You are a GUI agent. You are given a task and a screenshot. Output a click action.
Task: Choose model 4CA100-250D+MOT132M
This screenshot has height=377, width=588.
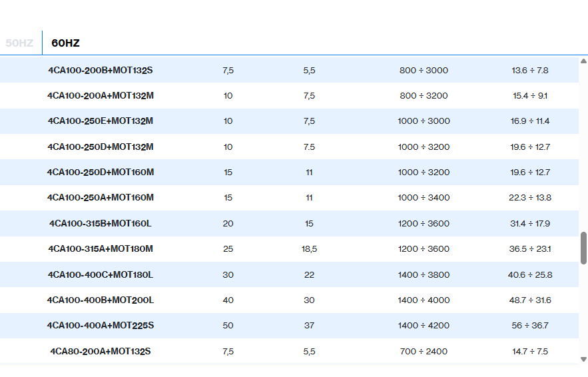[101, 147]
